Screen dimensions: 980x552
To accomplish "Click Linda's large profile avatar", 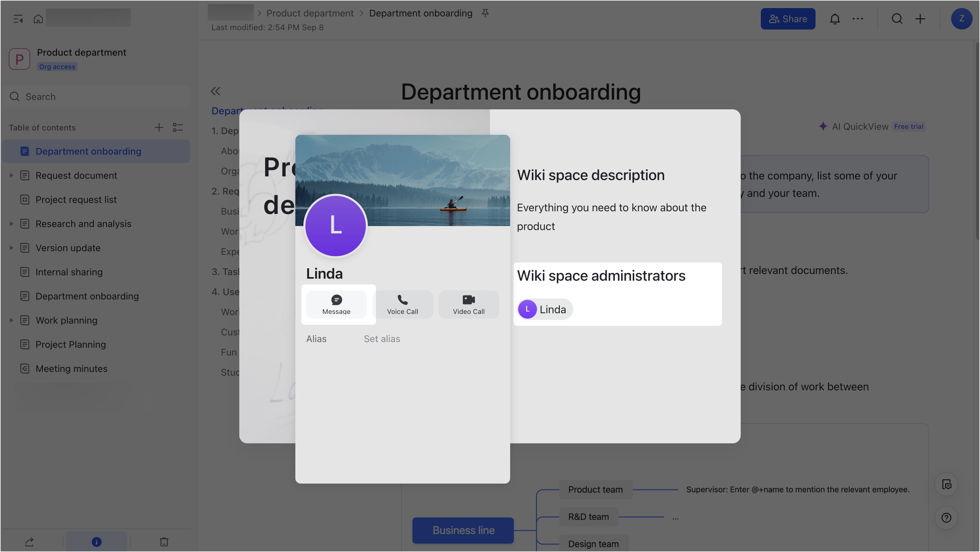I will [x=336, y=226].
